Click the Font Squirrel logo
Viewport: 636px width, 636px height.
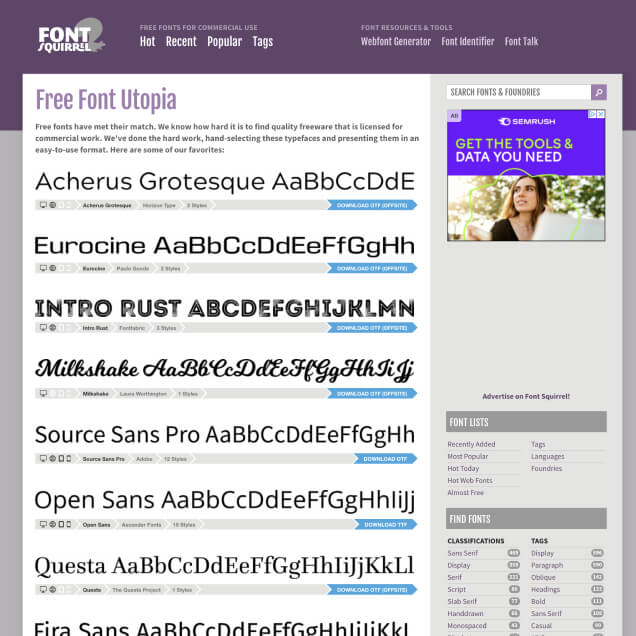71,36
